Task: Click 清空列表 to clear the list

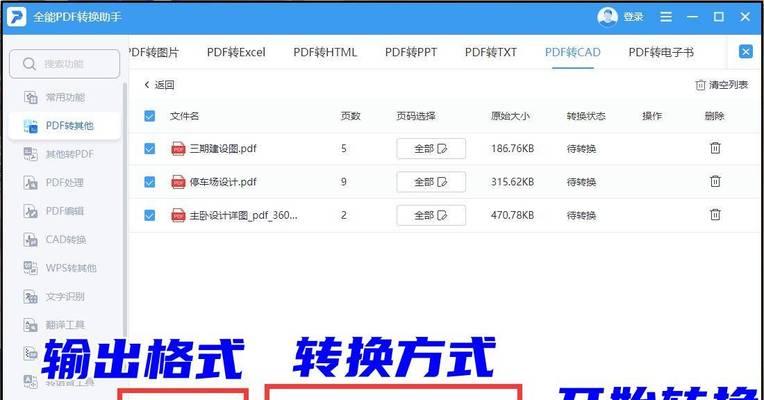Action: (x=722, y=85)
